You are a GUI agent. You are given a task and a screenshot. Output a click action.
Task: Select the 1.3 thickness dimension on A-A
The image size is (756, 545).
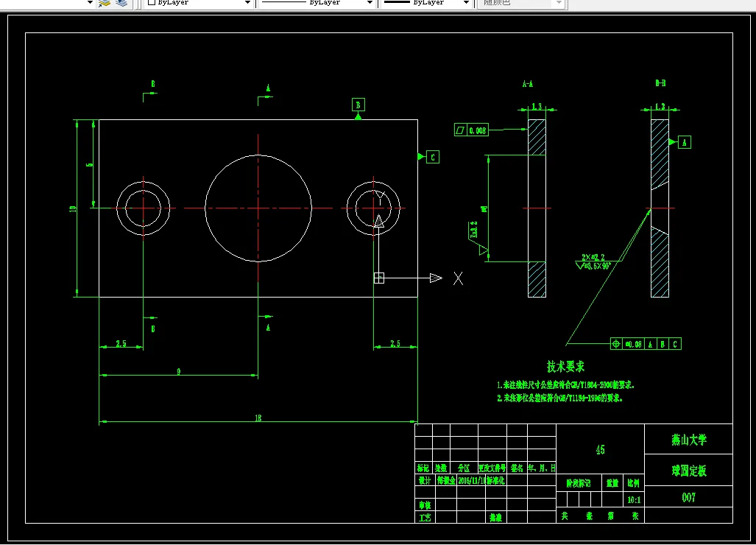pyautogui.click(x=537, y=106)
